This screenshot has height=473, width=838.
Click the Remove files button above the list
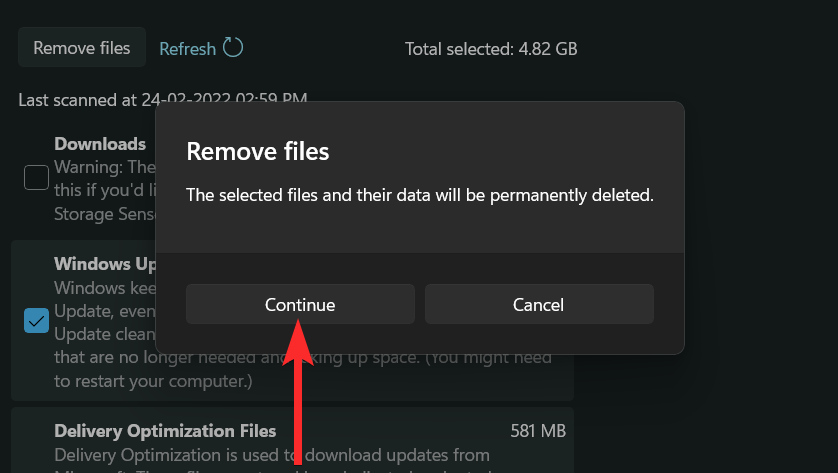point(82,48)
